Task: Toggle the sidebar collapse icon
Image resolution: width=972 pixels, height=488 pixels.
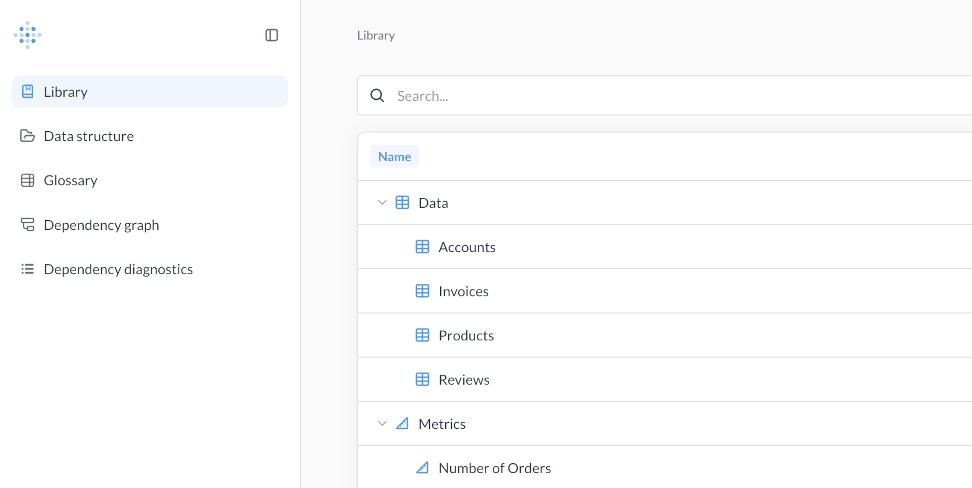Action: (272, 35)
